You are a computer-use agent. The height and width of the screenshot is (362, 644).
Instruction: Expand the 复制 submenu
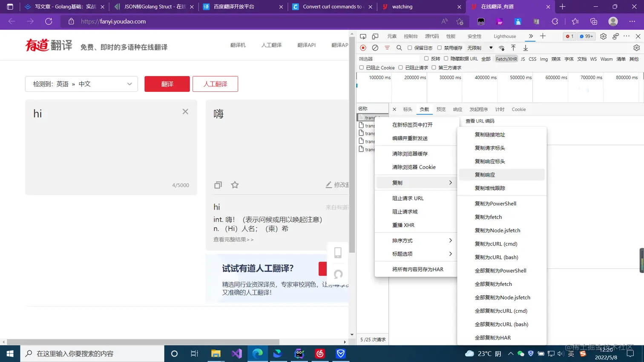[x=416, y=182]
